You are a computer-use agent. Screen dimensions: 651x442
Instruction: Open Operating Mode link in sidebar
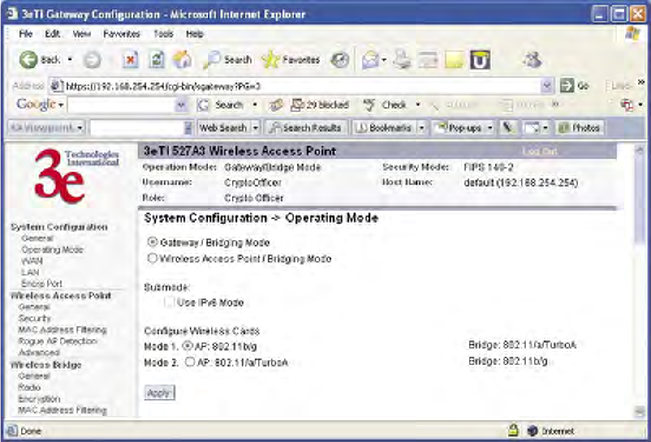tap(52, 249)
